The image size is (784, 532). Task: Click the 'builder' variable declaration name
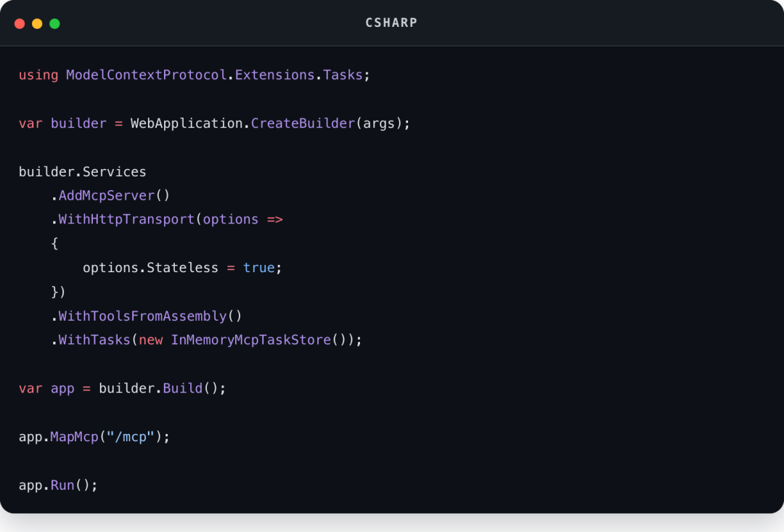click(x=78, y=123)
